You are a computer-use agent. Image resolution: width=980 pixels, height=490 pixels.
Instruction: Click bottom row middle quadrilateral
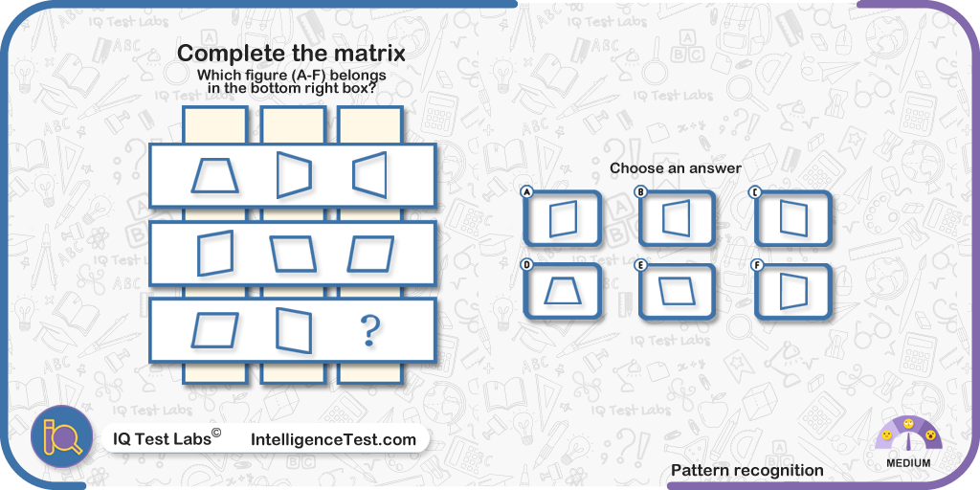[294, 330]
